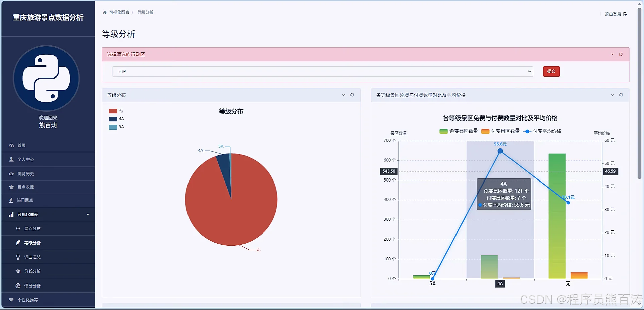
Task: Collapse the 选择筛选的行政区 panel
Action: pos(612,54)
